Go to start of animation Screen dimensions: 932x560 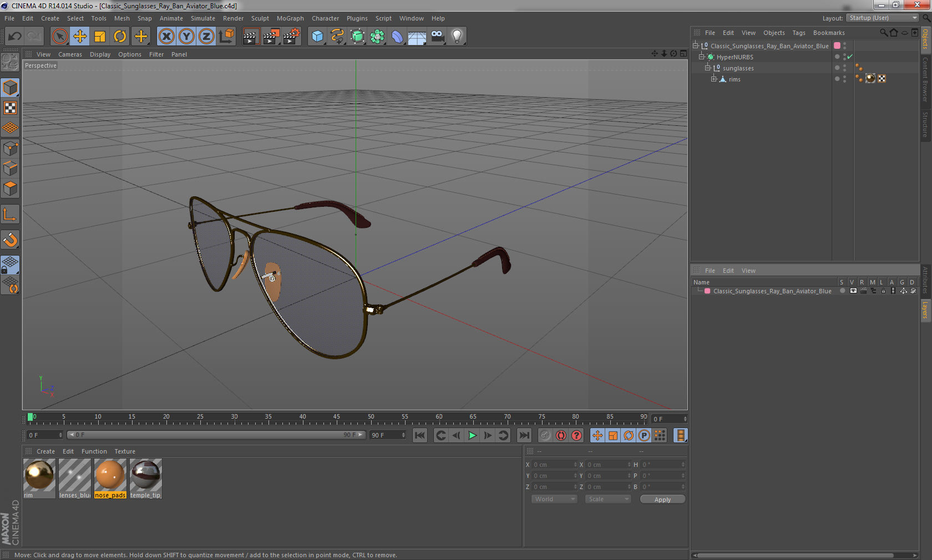click(x=420, y=435)
